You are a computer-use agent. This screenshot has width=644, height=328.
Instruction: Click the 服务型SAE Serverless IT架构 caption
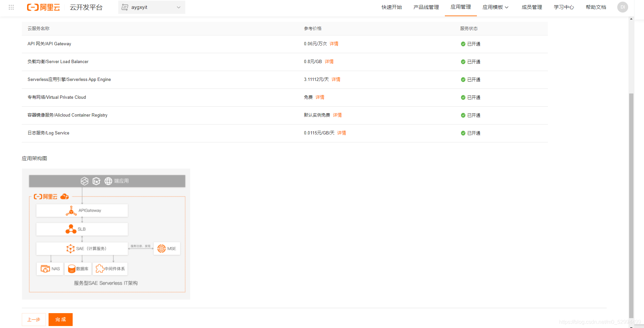click(x=106, y=283)
